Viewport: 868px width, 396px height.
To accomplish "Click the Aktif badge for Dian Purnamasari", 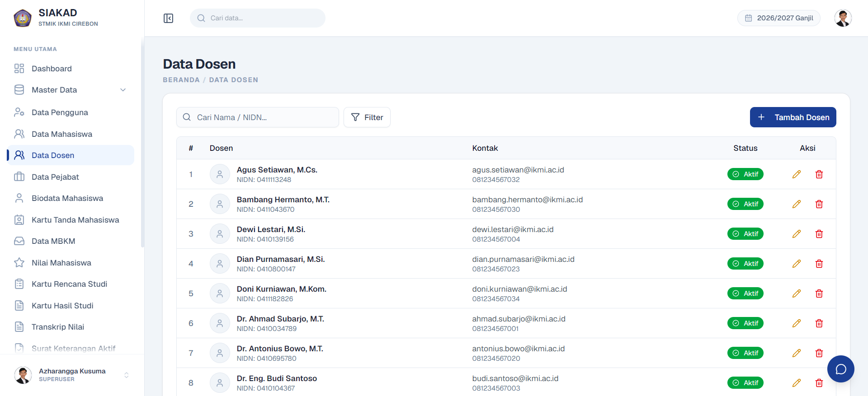I will [x=745, y=264].
